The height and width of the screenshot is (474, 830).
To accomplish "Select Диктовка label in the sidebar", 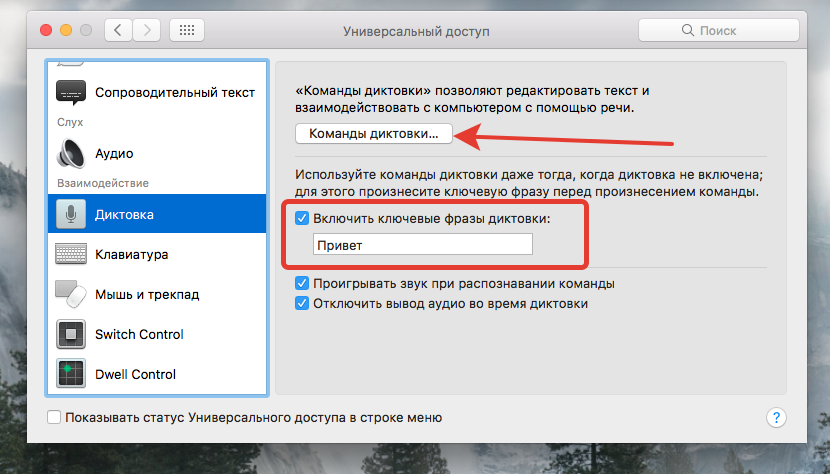I will coord(124,214).
